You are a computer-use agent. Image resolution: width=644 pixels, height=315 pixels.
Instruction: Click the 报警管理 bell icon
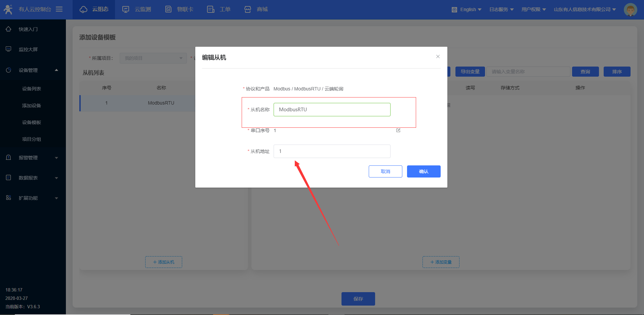[8, 157]
